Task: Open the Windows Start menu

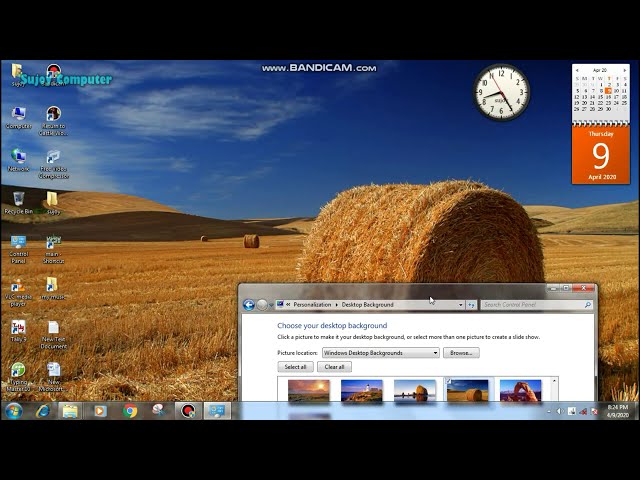Action: [x=14, y=411]
